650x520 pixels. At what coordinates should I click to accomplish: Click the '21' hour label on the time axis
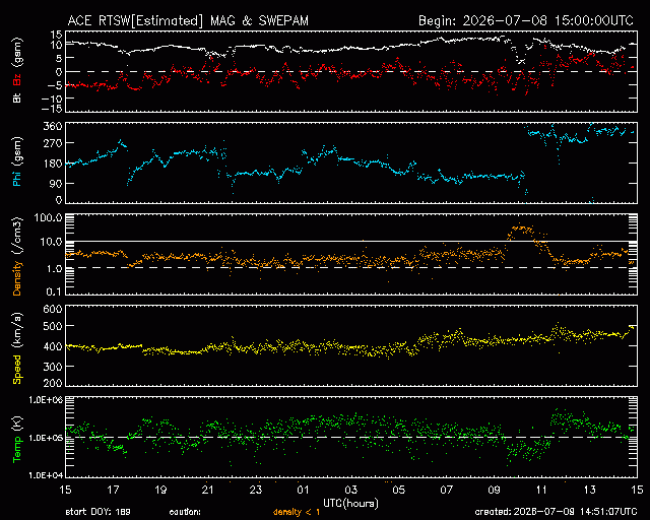(208, 490)
